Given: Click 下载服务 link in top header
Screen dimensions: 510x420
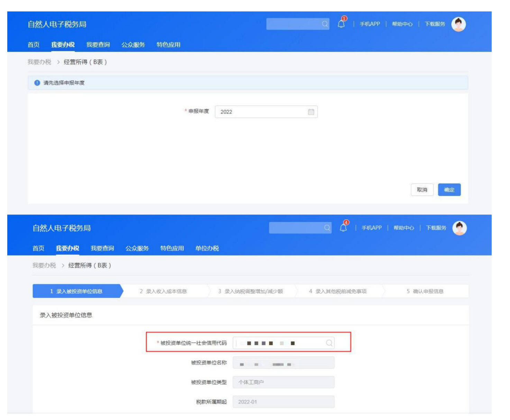Looking at the screenshot, I should click(x=435, y=24).
